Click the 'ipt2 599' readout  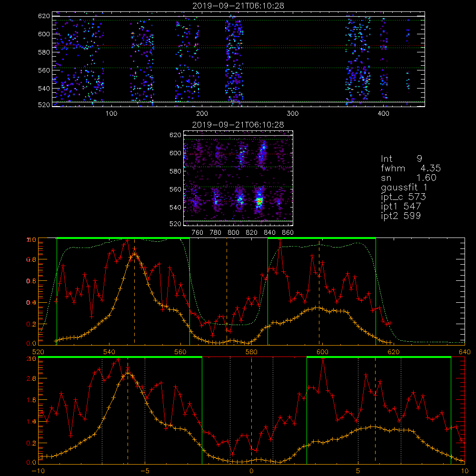point(401,216)
